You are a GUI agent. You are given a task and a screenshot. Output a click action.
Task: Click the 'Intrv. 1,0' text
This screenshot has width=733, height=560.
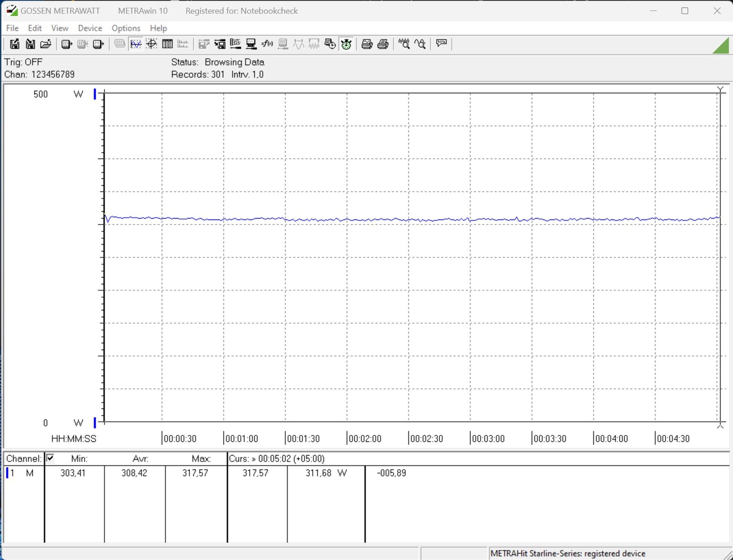(247, 74)
